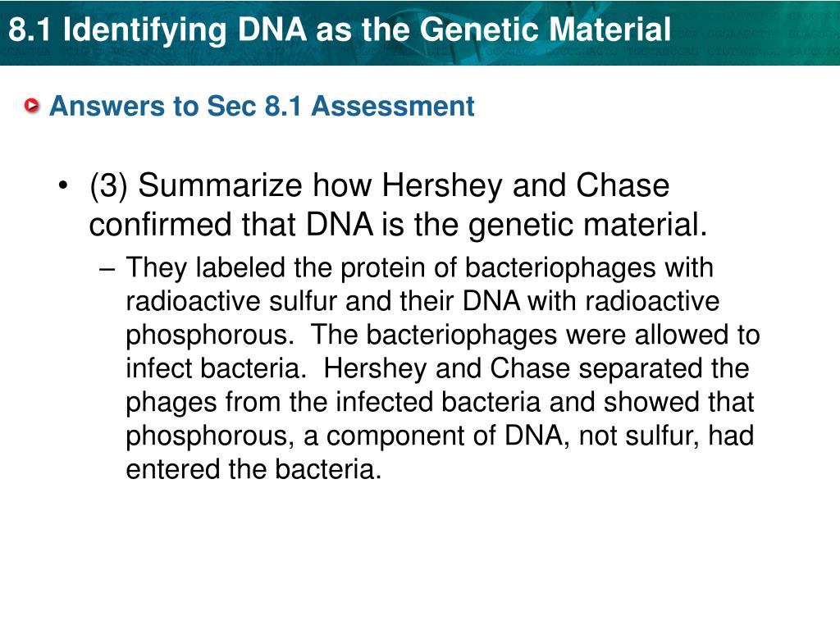Click 'Genetic Material' in the header banner
Viewport: 840px width, 630px height.
tap(545, 29)
